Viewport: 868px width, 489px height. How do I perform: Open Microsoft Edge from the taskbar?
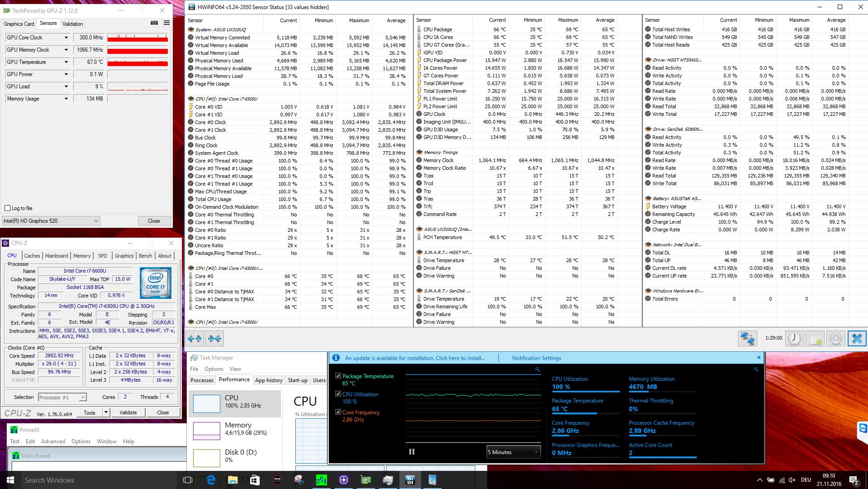coord(211,480)
